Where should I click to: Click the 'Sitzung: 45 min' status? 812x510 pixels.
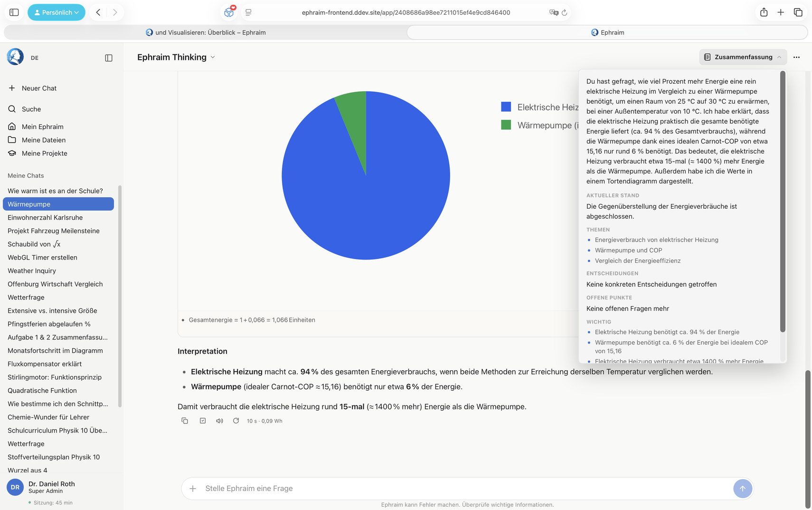tap(51, 502)
